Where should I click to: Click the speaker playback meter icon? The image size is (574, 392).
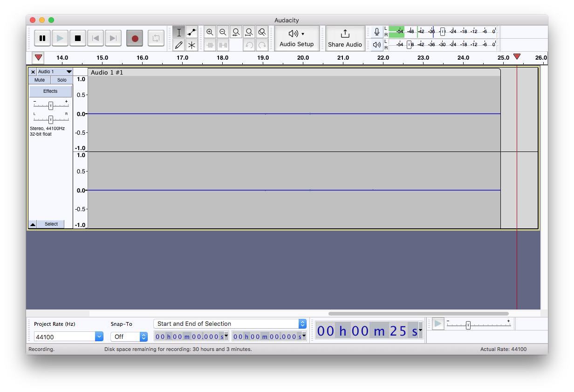point(377,45)
